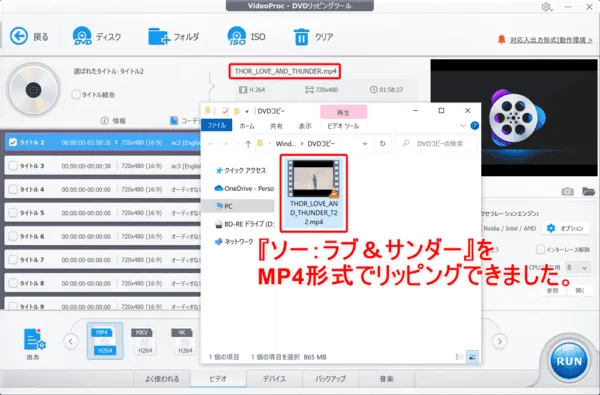Switch Explorer to large icons view
The width and height of the screenshot is (600, 395).
473,357
